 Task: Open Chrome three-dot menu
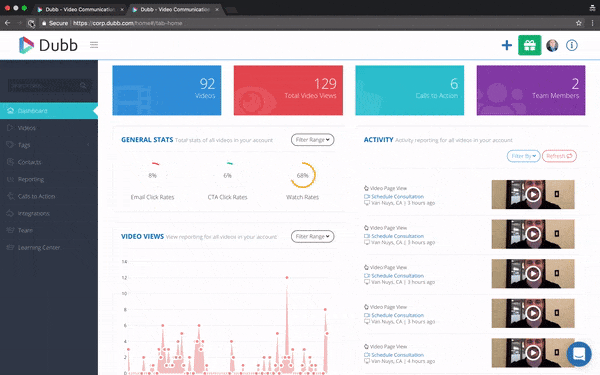click(x=592, y=23)
